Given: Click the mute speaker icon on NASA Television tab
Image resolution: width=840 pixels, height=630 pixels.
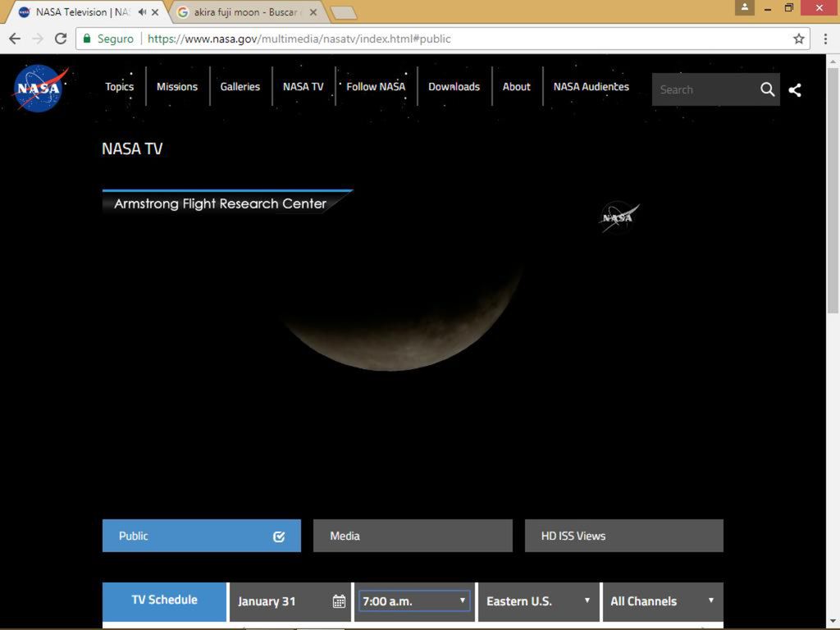Looking at the screenshot, I should (x=142, y=11).
